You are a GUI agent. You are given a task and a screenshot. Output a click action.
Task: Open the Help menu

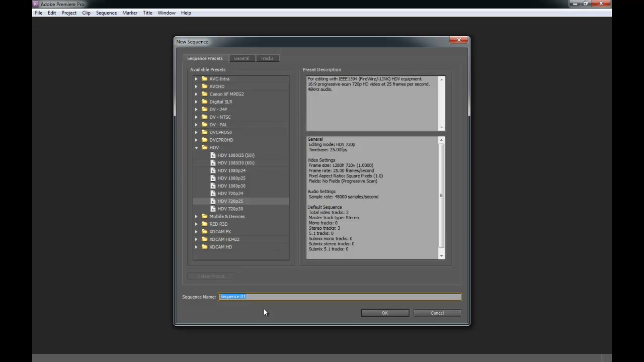click(x=186, y=13)
